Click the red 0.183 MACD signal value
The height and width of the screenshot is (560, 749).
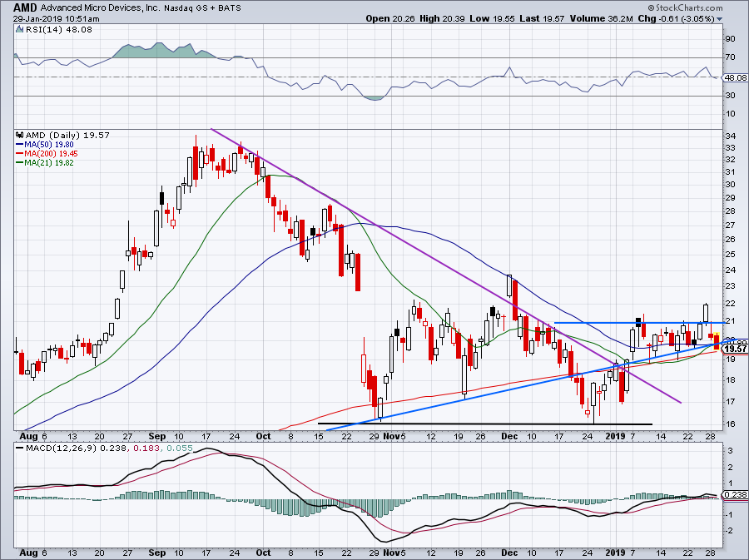click(145, 448)
